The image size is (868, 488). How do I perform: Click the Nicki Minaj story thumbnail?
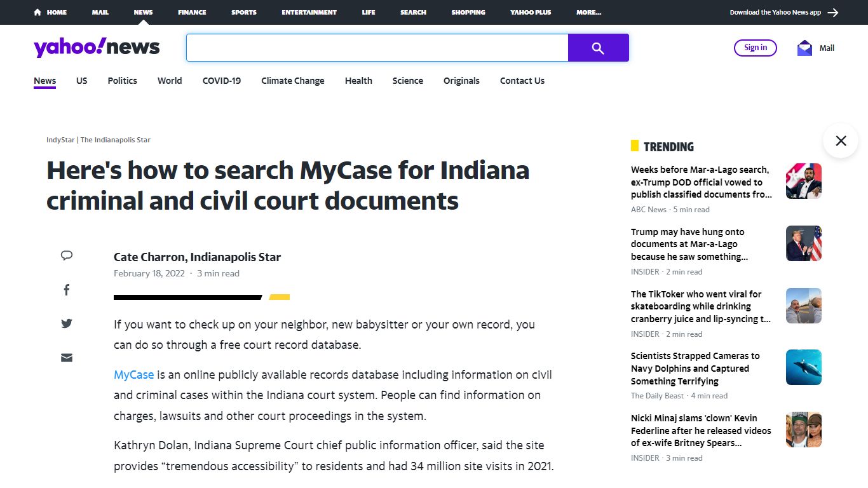click(x=804, y=430)
